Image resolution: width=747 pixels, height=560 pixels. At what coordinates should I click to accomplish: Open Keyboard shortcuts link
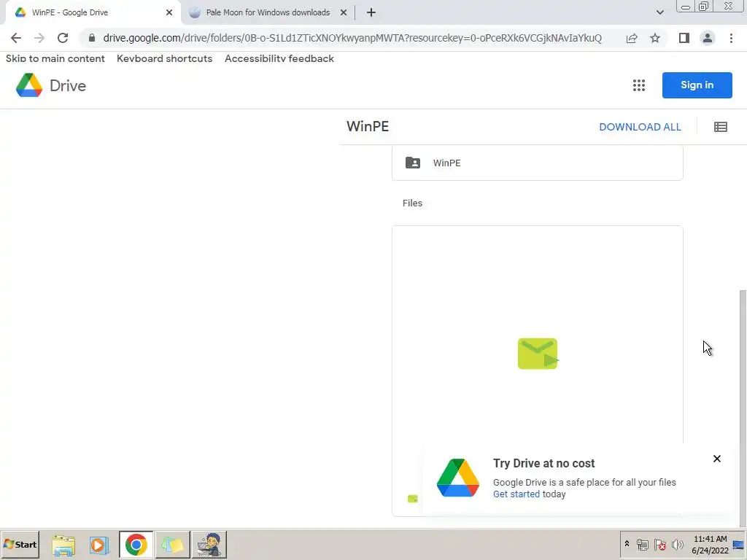[164, 58]
